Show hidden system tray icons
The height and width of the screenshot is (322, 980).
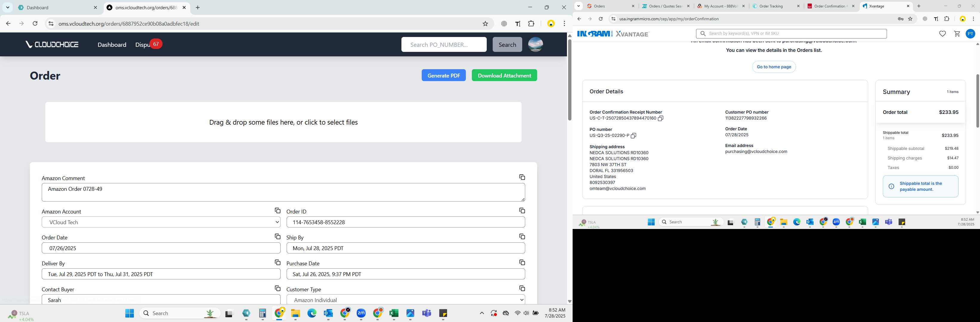482,313
